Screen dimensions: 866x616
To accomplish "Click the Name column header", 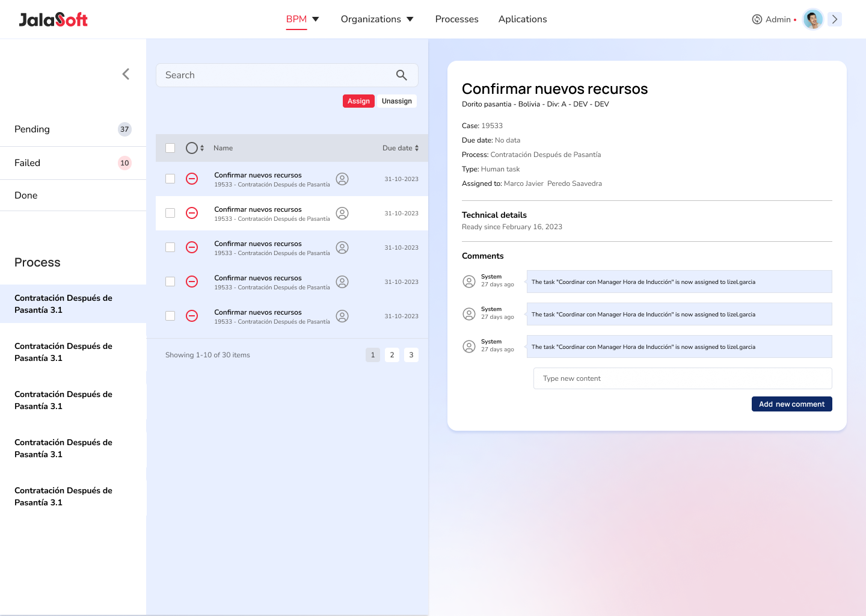I will 223,148.
